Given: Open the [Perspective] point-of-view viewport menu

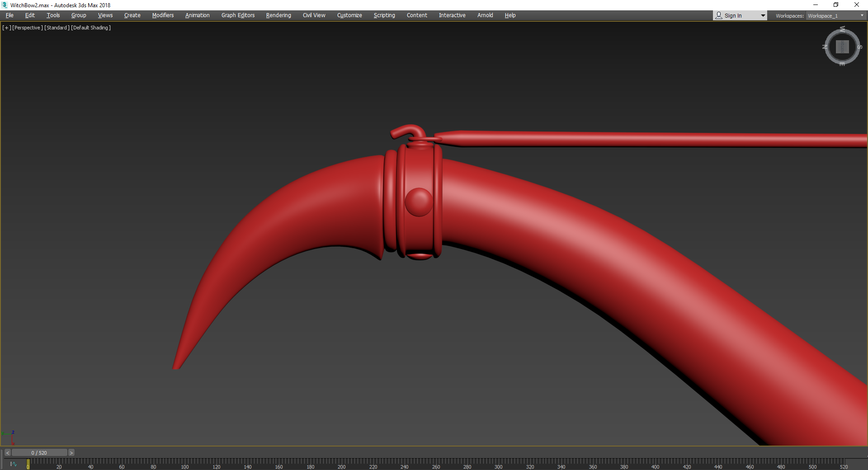Looking at the screenshot, I should (x=28, y=28).
